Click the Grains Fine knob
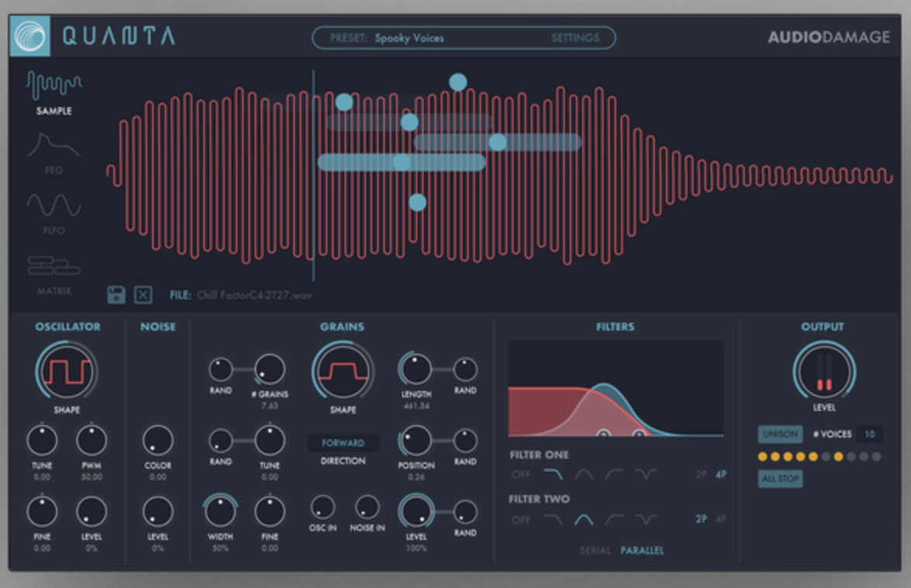This screenshot has height=588, width=911. (269, 512)
